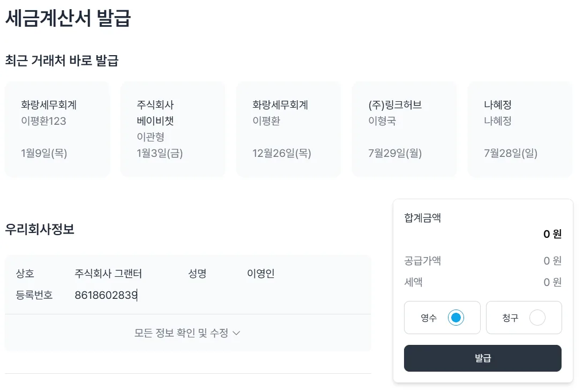583x392 pixels.
Task: Click the 등록번호 field with 8618602839
Action: 106,295
